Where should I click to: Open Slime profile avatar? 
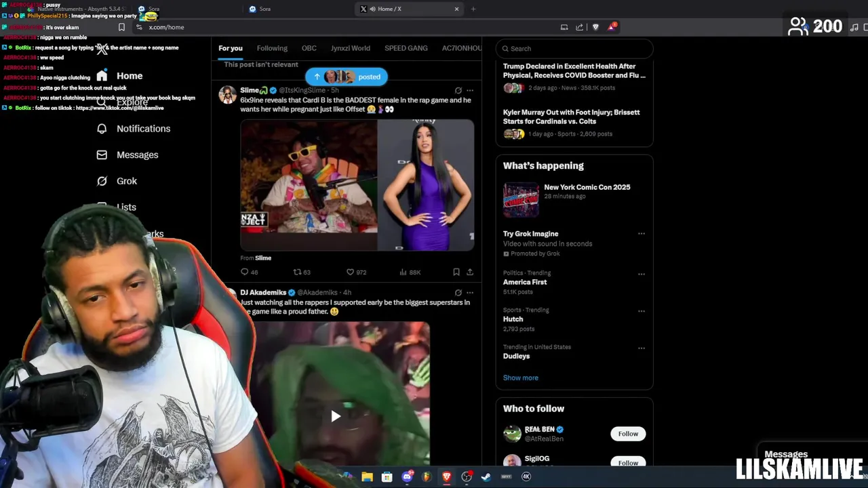click(228, 94)
